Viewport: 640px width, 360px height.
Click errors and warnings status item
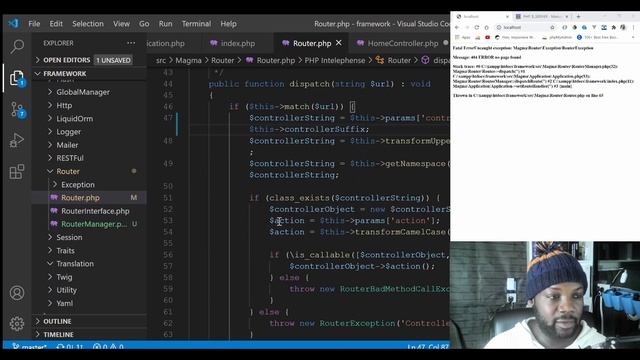108,347
